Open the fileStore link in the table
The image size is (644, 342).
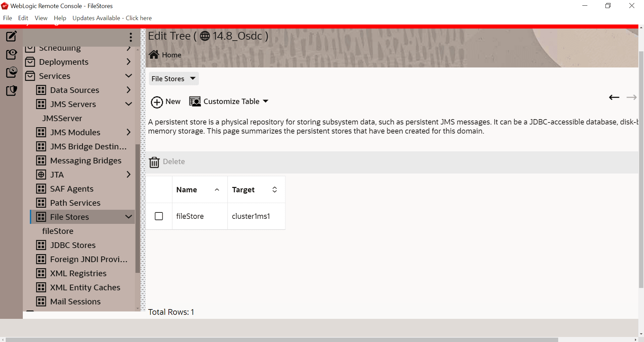(190, 216)
